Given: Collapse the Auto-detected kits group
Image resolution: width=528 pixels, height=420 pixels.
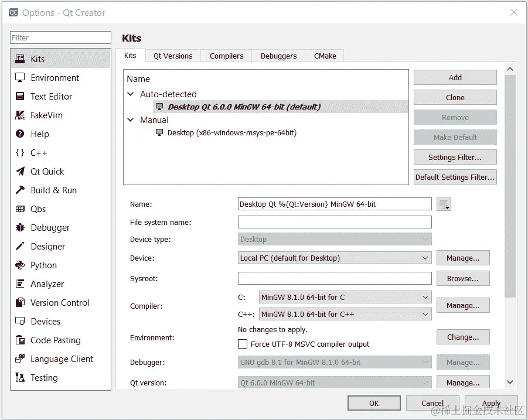Looking at the screenshot, I should coord(131,94).
